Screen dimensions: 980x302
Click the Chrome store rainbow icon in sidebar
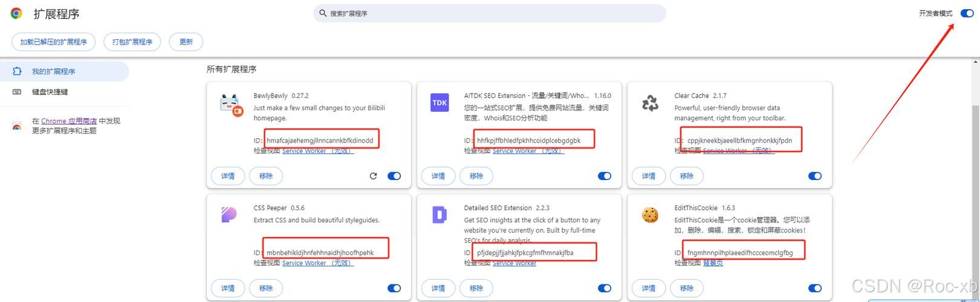(17, 126)
